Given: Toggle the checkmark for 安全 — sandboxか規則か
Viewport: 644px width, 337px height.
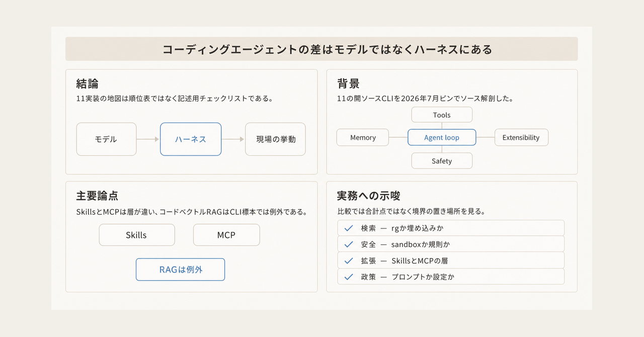Looking at the screenshot, I should coord(348,244).
